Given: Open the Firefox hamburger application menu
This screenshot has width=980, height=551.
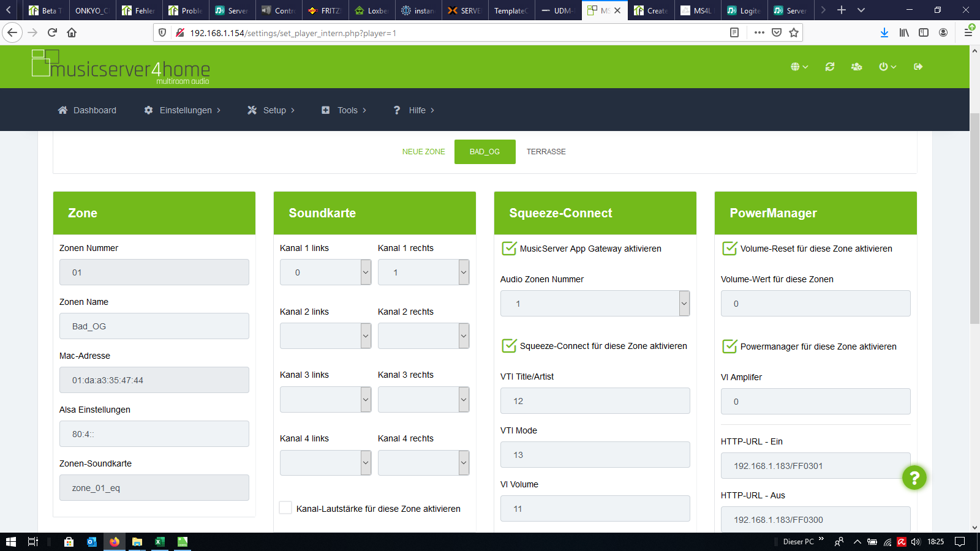Looking at the screenshot, I should click(968, 32).
